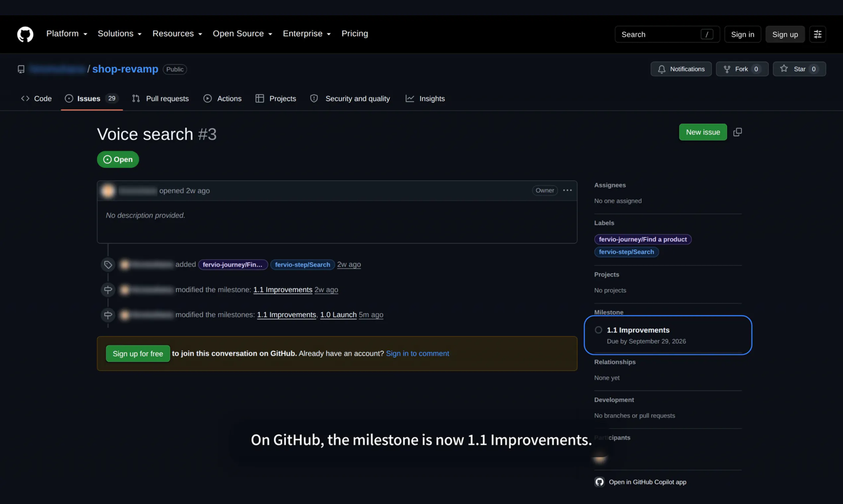Click the 'No one assigned' text
Screen dimensions: 843x504
618,201
